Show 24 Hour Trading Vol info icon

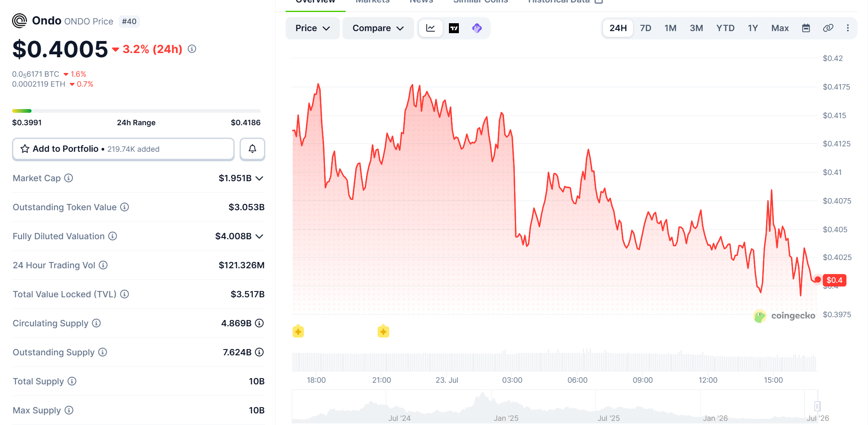pyautogui.click(x=103, y=265)
